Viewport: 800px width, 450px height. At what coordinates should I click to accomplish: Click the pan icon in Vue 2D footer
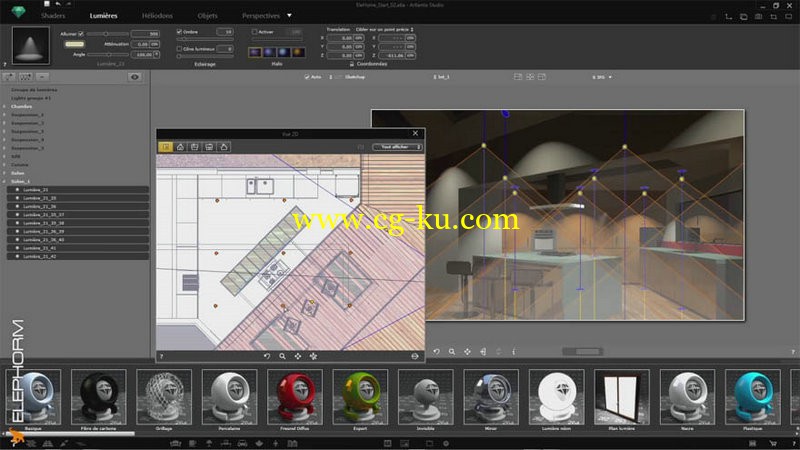(x=297, y=356)
